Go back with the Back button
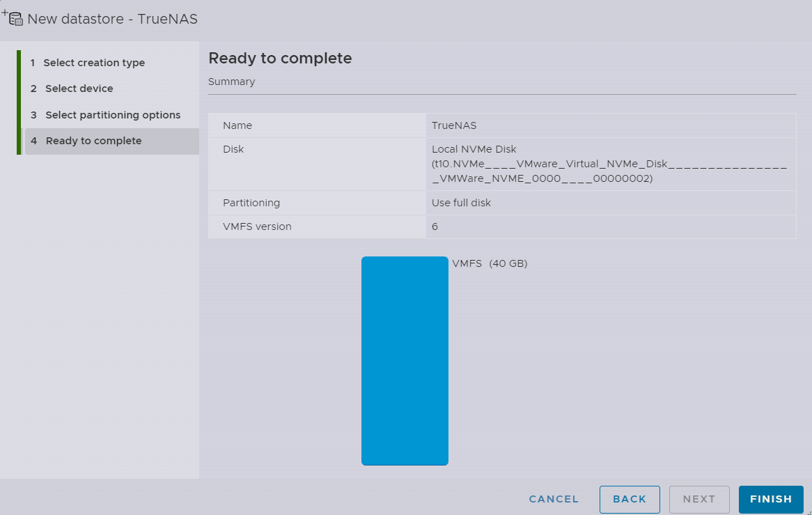Screen dimensions: 812x515 [630, 499]
